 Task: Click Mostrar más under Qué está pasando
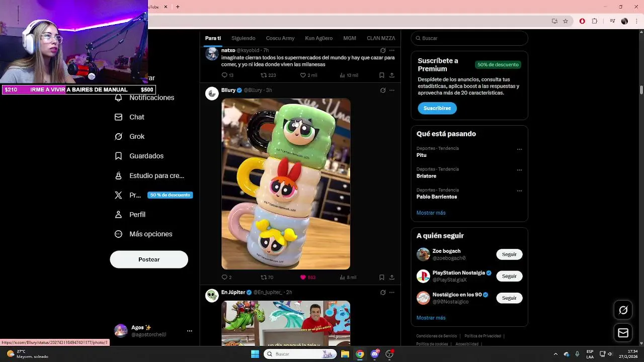pyautogui.click(x=431, y=213)
